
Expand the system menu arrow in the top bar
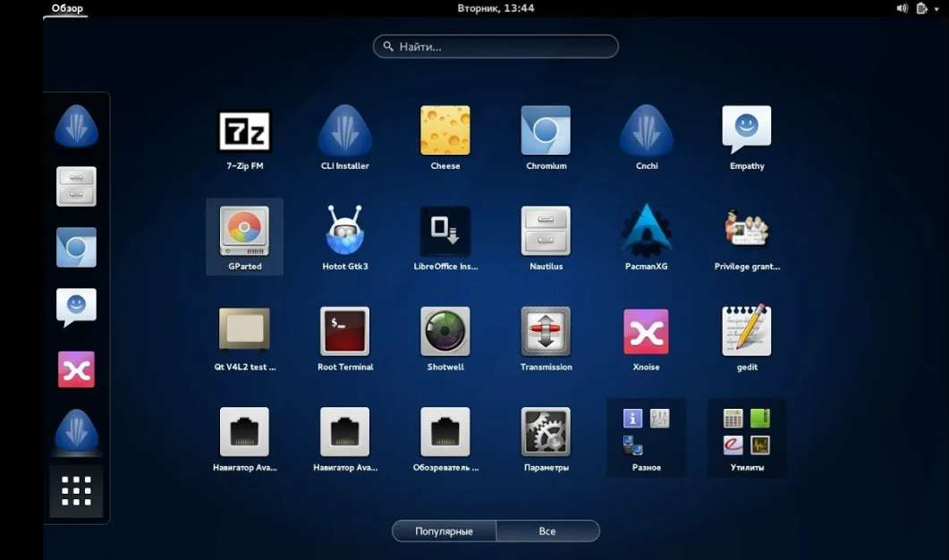point(936,9)
